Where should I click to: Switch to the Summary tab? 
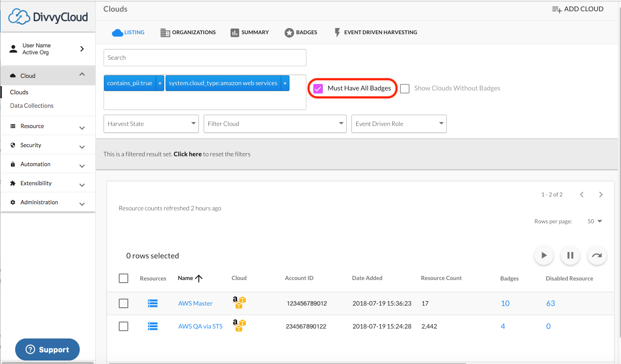250,32
